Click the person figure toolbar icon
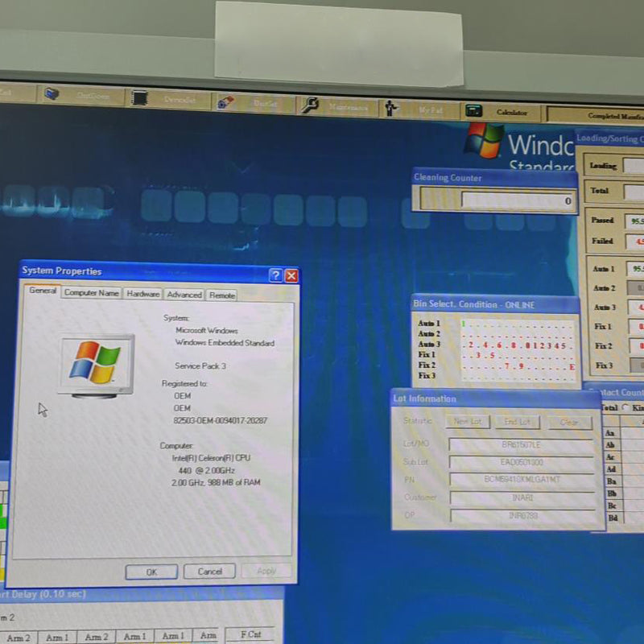This screenshot has width=644, height=644. (390, 108)
